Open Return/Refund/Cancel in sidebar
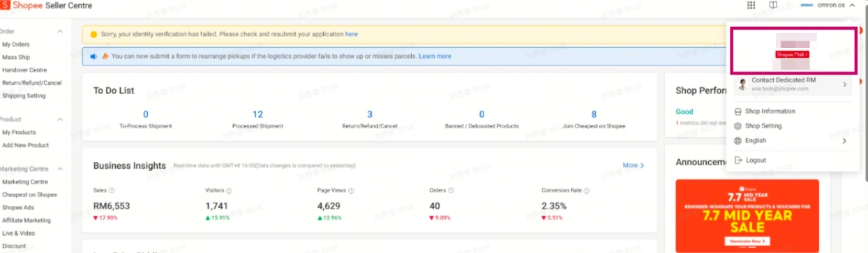The image size is (868, 253). pyautogui.click(x=32, y=83)
